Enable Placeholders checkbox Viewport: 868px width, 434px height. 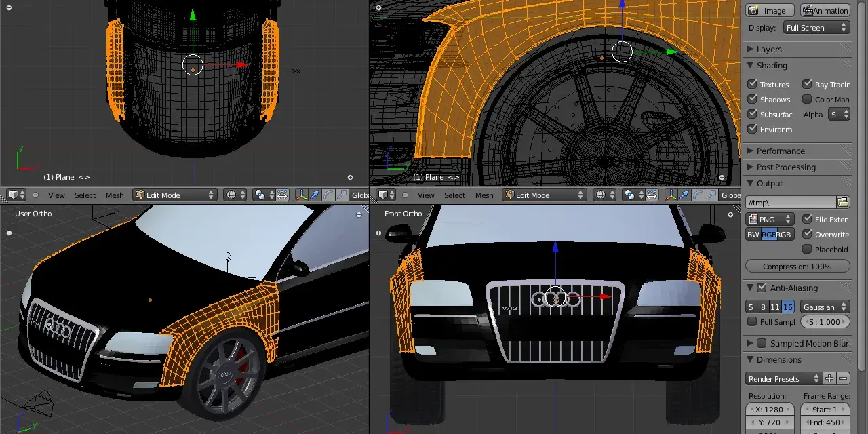[807, 249]
